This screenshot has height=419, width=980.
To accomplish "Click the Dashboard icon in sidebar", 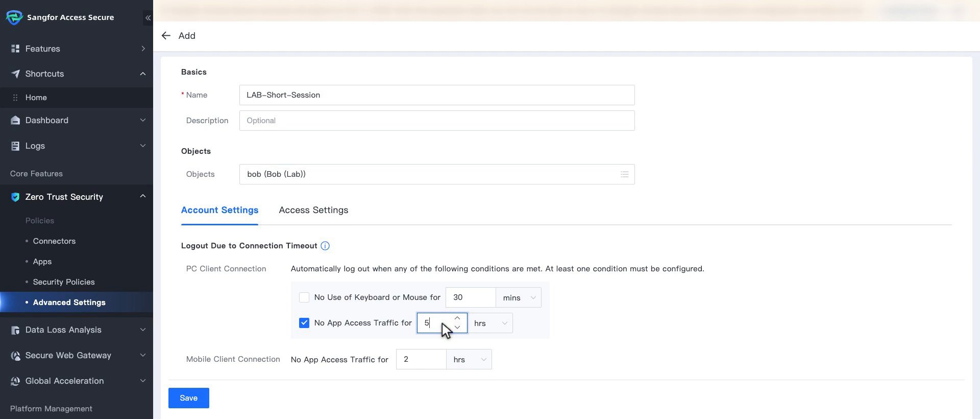I will tap(15, 120).
